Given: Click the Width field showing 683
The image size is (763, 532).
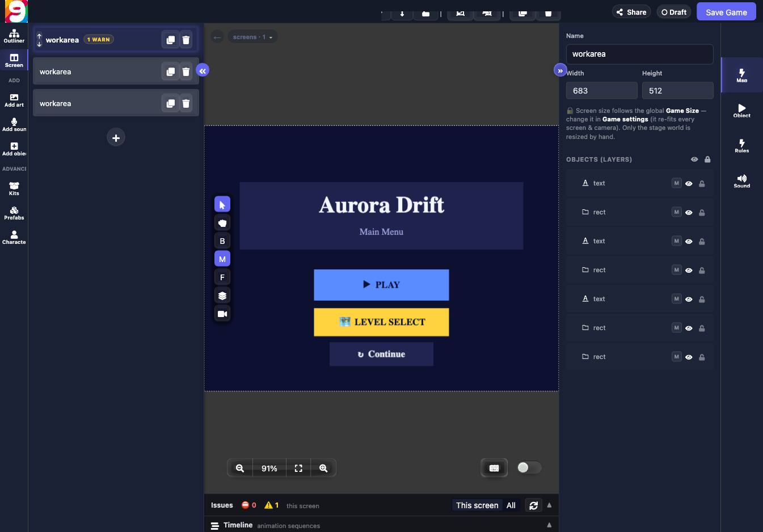Looking at the screenshot, I should pos(601,91).
